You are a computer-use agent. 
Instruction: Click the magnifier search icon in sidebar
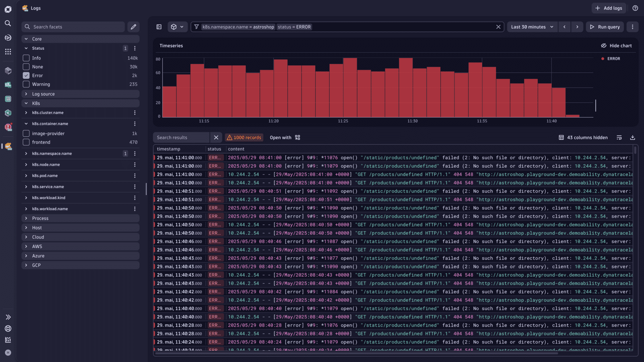pyautogui.click(x=8, y=23)
